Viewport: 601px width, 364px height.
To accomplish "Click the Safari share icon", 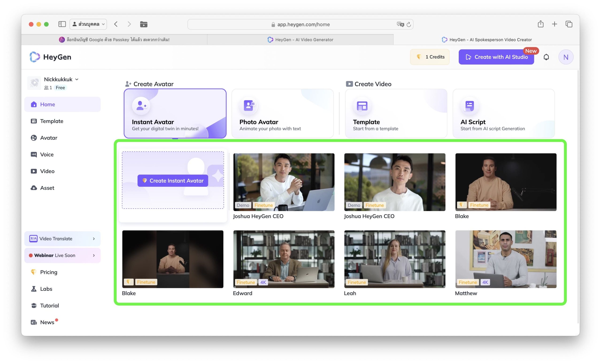I will [540, 24].
